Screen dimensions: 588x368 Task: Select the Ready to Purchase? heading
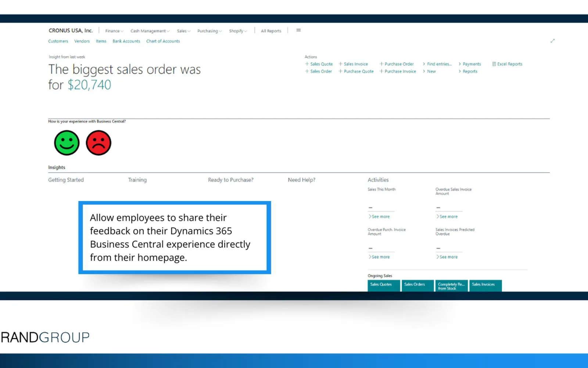(231, 180)
